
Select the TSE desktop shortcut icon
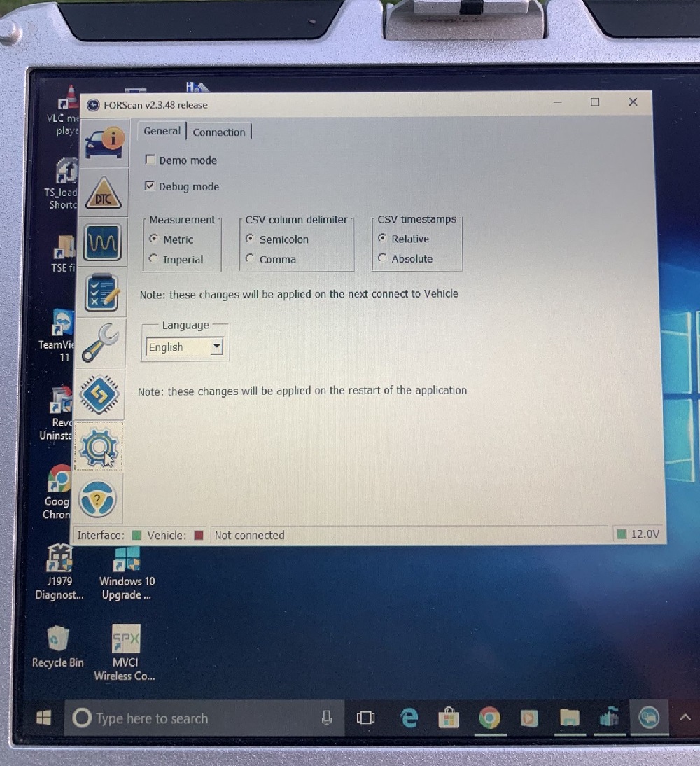click(x=64, y=253)
